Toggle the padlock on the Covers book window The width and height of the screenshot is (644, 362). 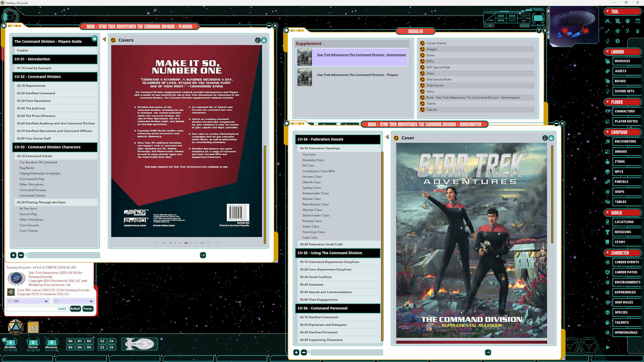coord(264,40)
